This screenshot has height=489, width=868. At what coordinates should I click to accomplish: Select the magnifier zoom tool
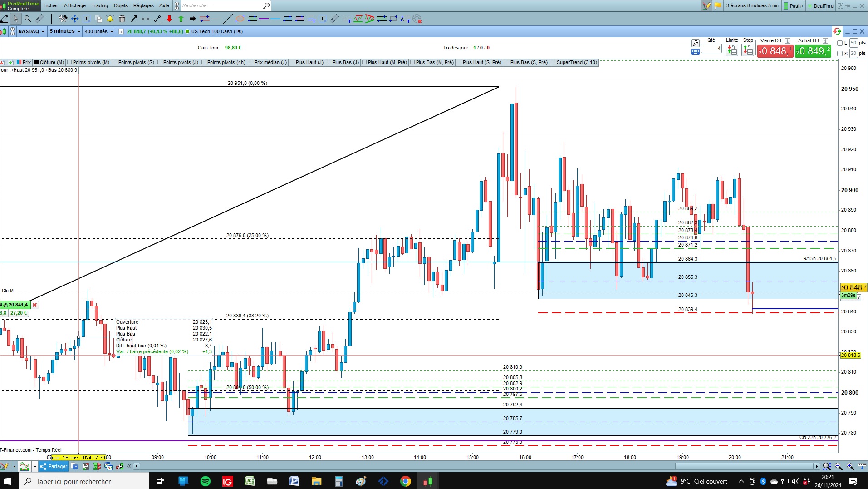coord(28,19)
